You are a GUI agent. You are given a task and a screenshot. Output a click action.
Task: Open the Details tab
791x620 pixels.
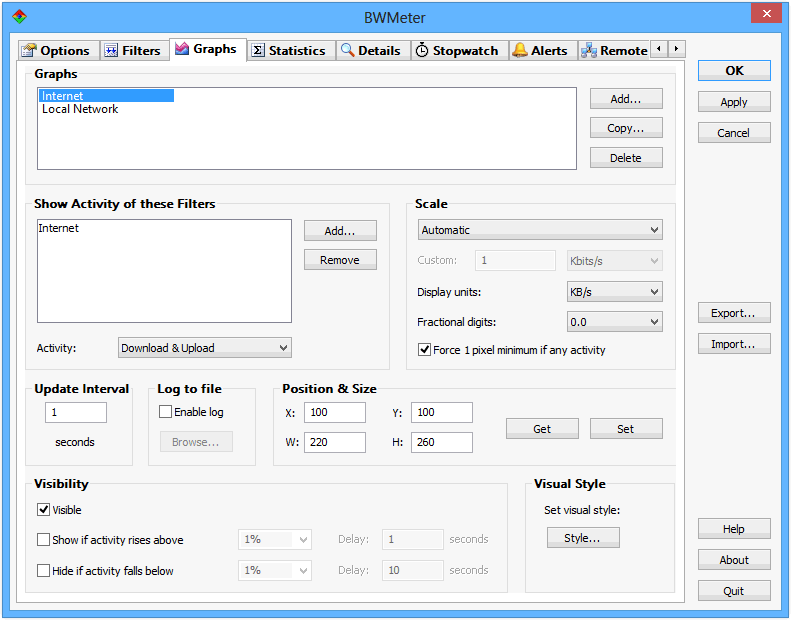(x=373, y=50)
